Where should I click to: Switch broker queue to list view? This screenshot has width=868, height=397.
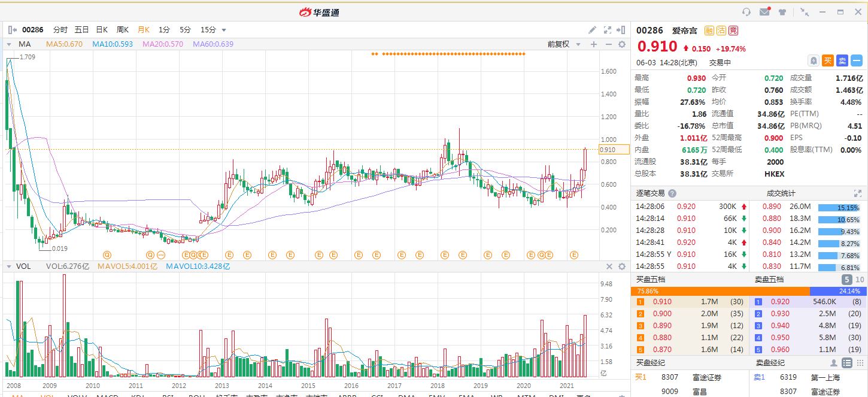coord(846,363)
